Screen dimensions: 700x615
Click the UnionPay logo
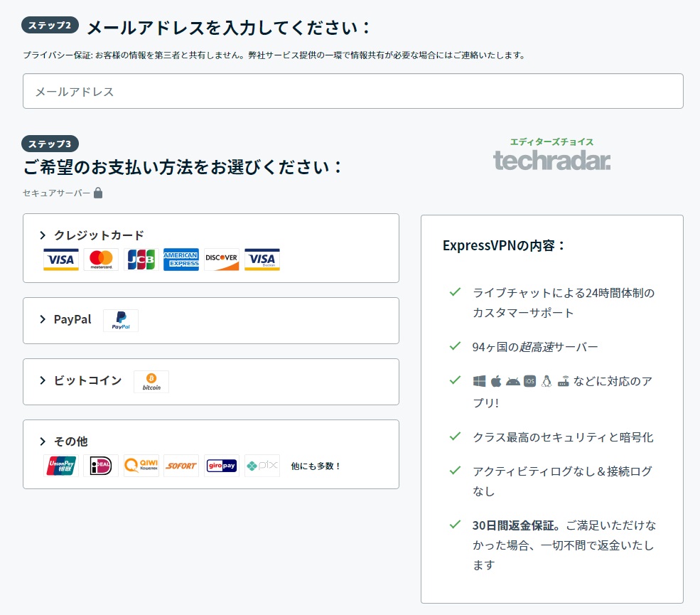pos(60,466)
